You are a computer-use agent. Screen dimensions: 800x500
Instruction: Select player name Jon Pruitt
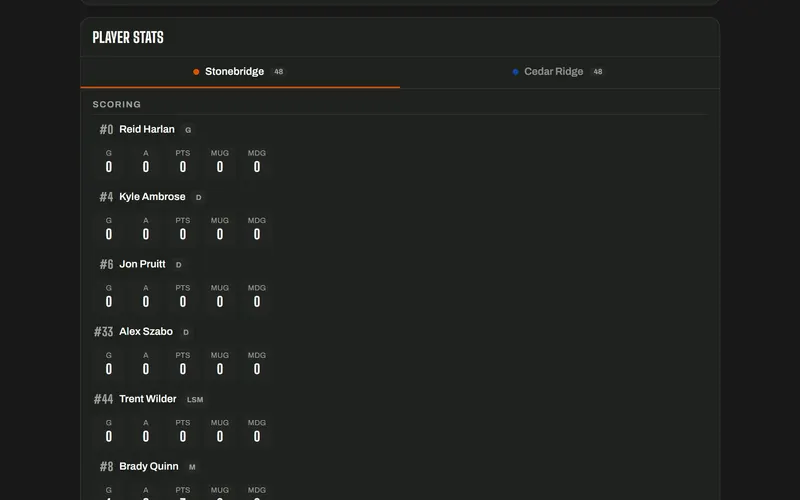(x=142, y=264)
